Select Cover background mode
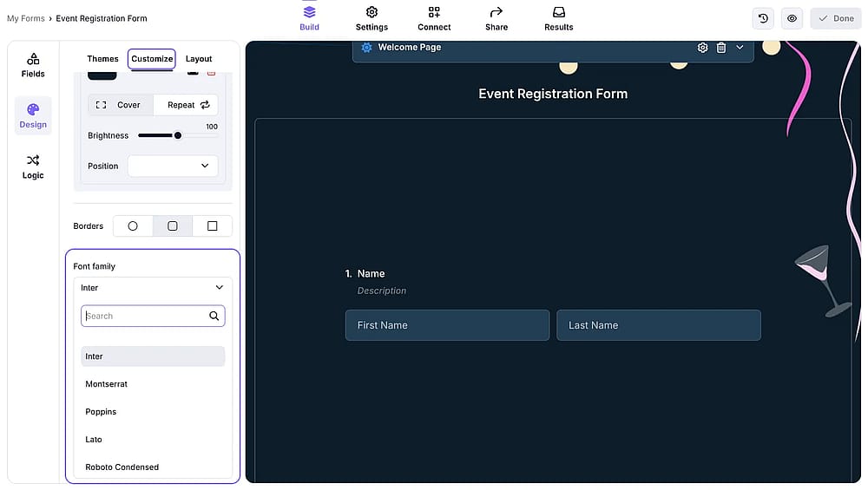Image resolution: width=868 pixels, height=490 pixels. 120,105
